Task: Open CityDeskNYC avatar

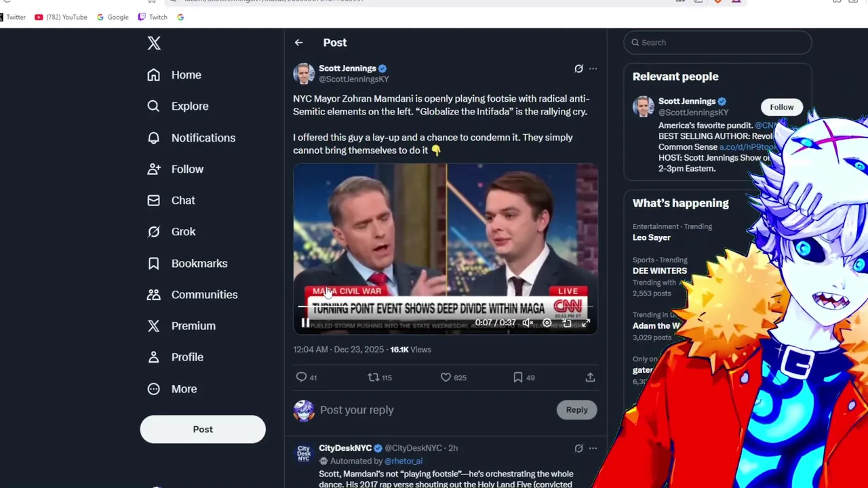Action: pos(304,454)
